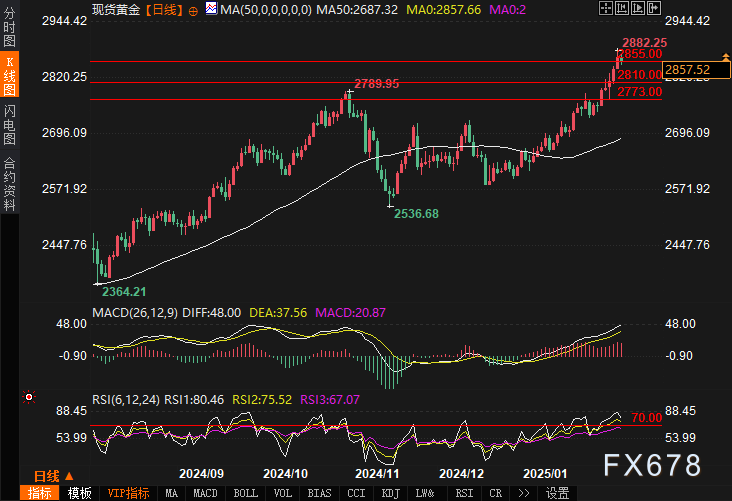
Task: Switch to the 分时图 tab
Action: pos(9,32)
